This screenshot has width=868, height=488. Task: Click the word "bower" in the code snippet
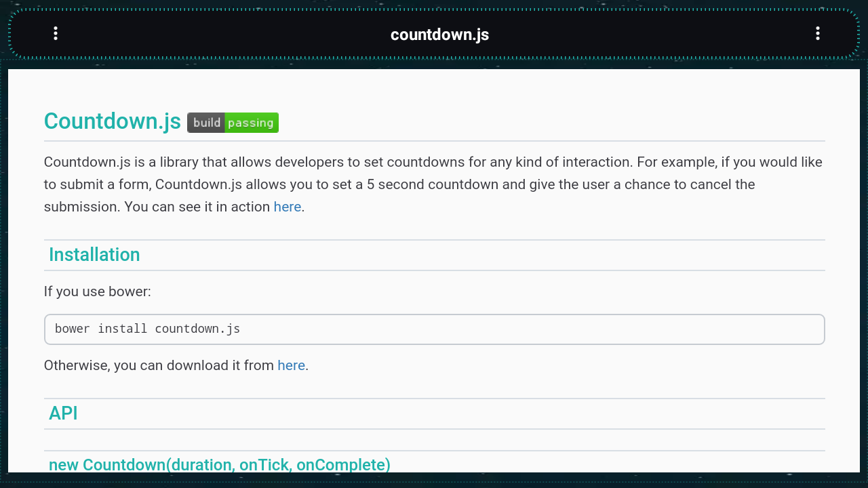coord(73,329)
